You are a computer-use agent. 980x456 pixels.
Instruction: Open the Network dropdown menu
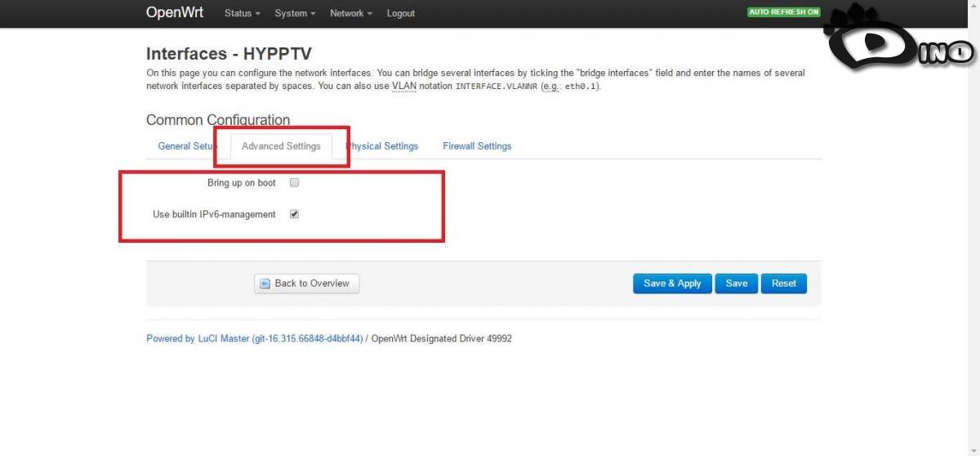tap(350, 13)
